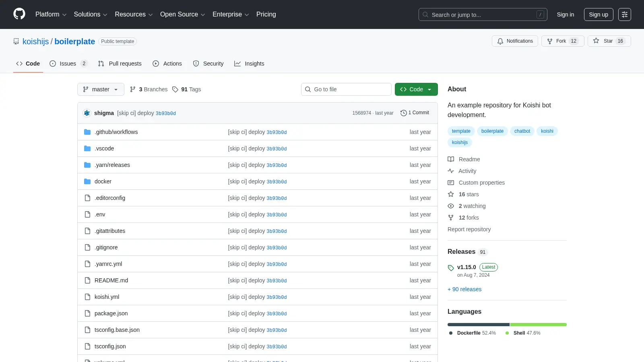Expand the Enterprise menu
The width and height of the screenshot is (644, 362).
[x=231, y=14]
